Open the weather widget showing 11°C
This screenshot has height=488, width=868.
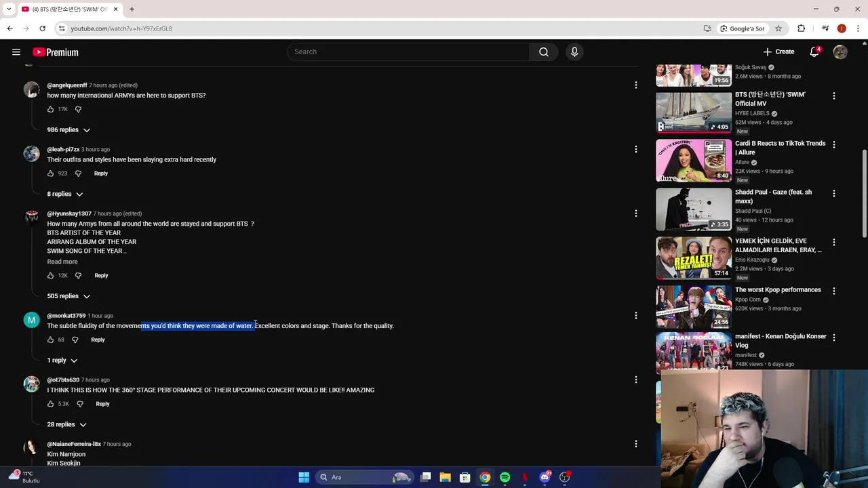(24, 477)
